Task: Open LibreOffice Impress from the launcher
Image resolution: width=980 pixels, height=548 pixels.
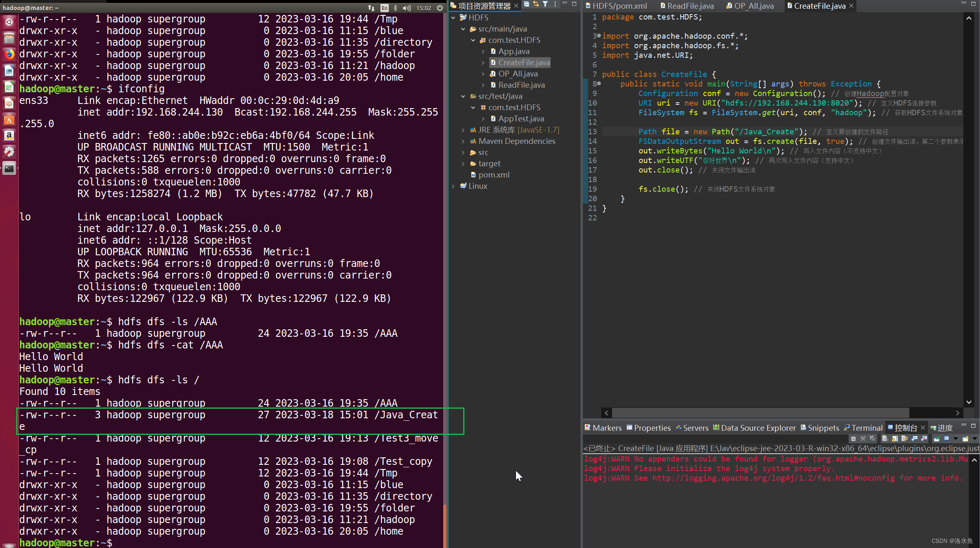Action: pyautogui.click(x=9, y=103)
